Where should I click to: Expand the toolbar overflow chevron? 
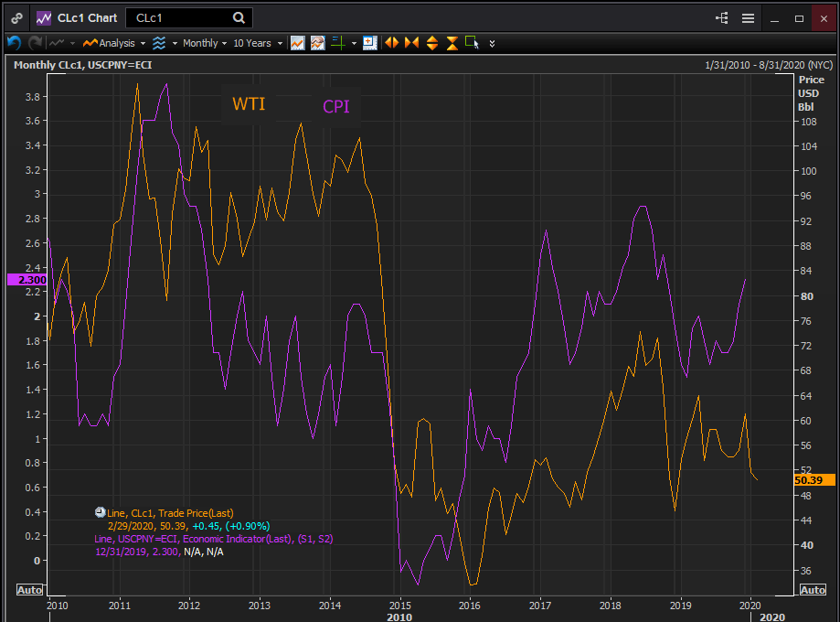(492, 43)
